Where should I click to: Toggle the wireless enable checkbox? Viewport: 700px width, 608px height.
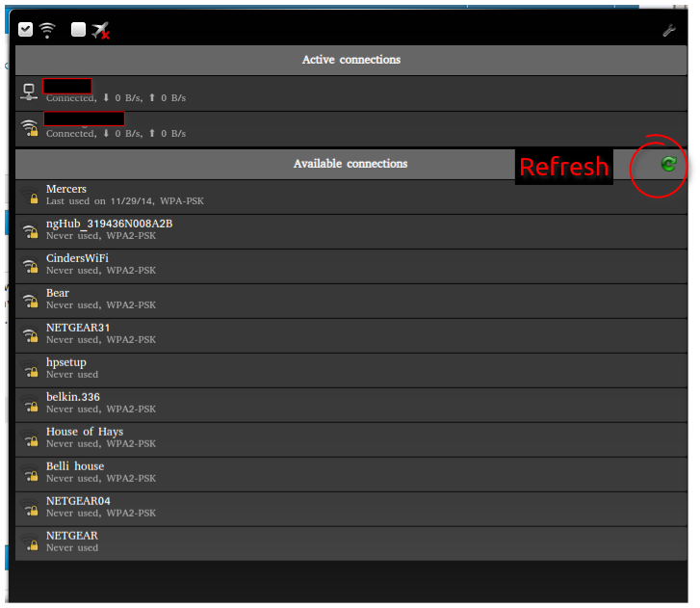[25, 30]
